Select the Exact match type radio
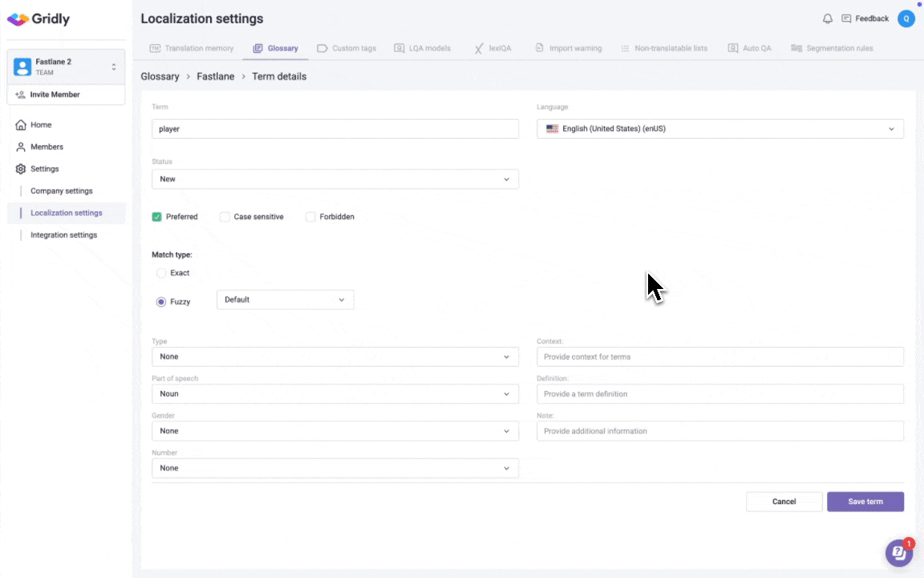Image resolution: width=924 pixels, height=578 pixels. (161, 273)
